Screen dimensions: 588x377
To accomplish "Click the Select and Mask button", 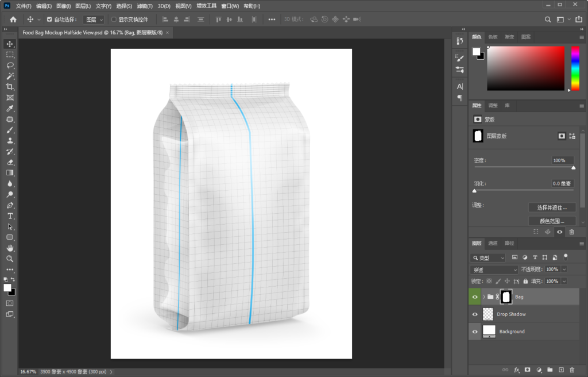I will point(552,207).
